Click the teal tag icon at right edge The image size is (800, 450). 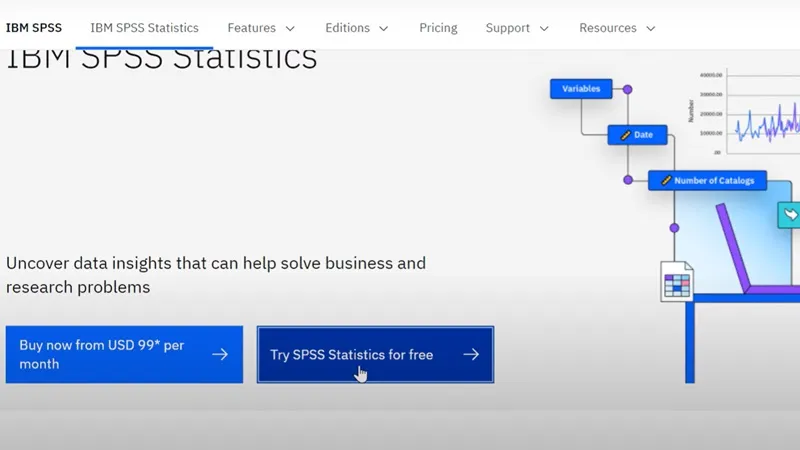pyautogui.click(x=790, y=214)
